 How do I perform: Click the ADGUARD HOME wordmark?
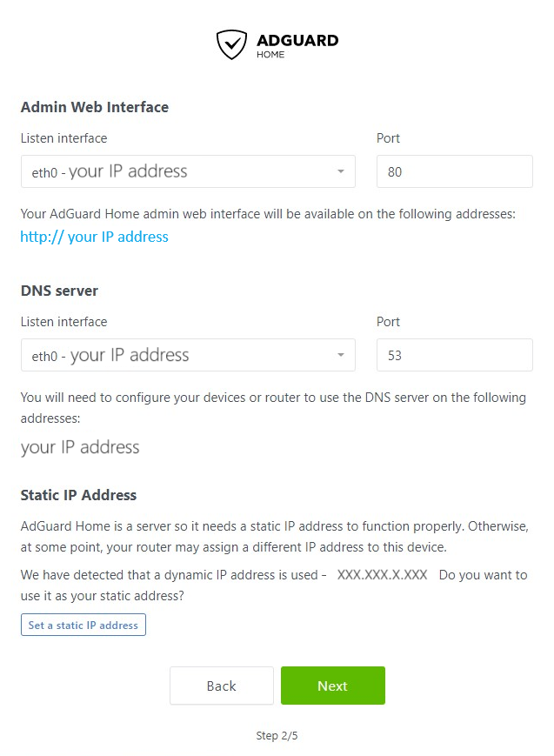(297, 46)
